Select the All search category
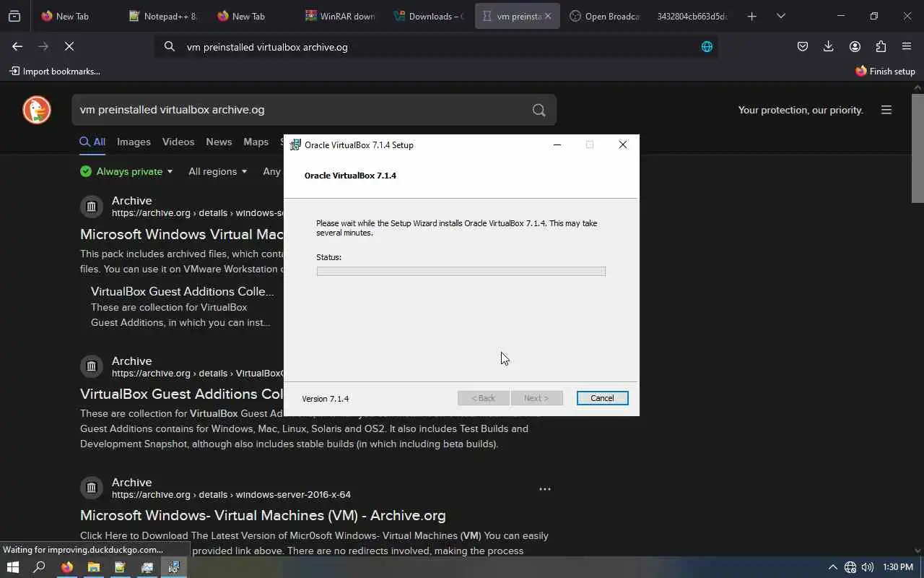This screenshot has height=578, width=924. click(x=92, y=142)
